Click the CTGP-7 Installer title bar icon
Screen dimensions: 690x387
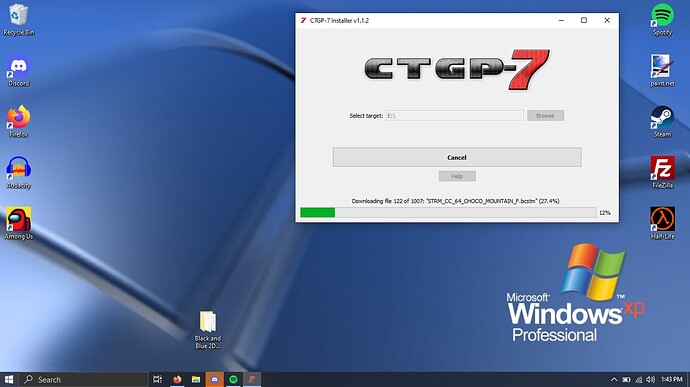303,20
